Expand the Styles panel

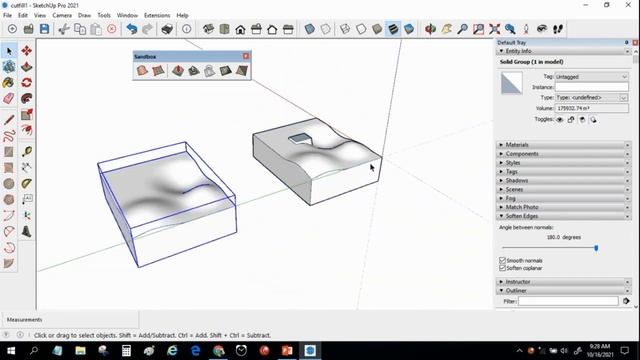[564, 163]
